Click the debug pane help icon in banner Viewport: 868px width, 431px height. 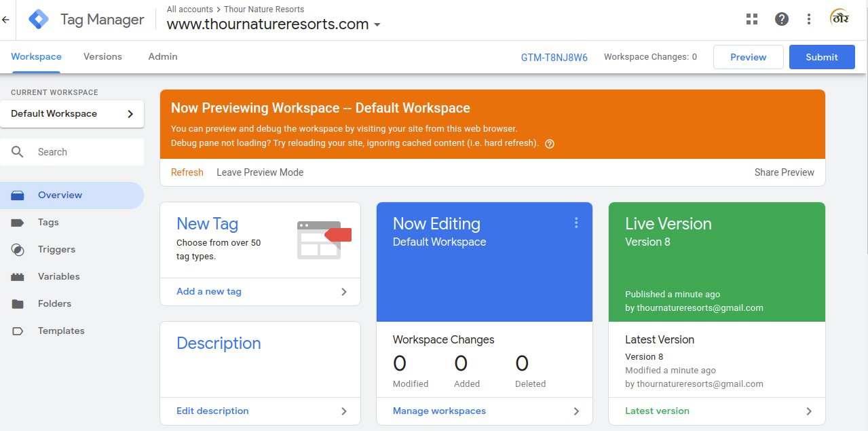(x=550, y=144)
